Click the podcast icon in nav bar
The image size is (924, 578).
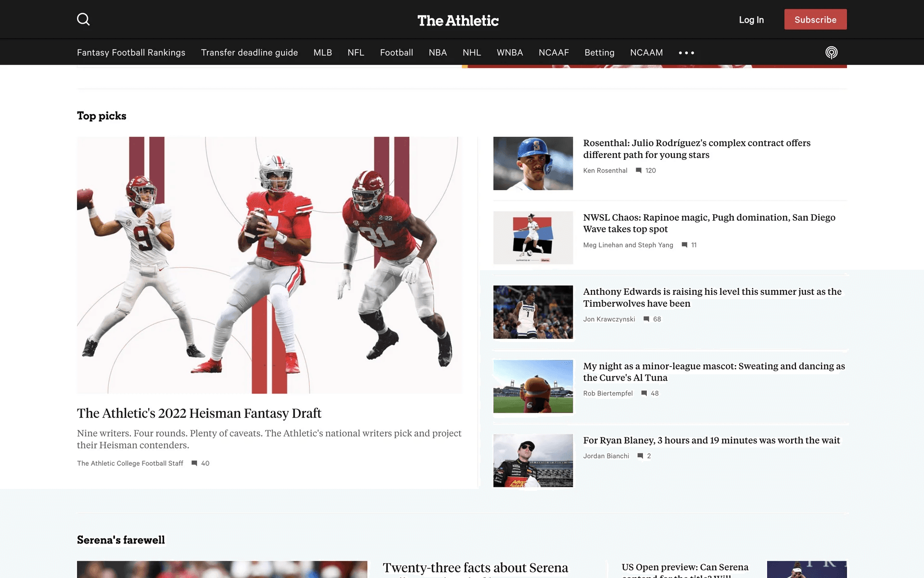pos(831,53)
